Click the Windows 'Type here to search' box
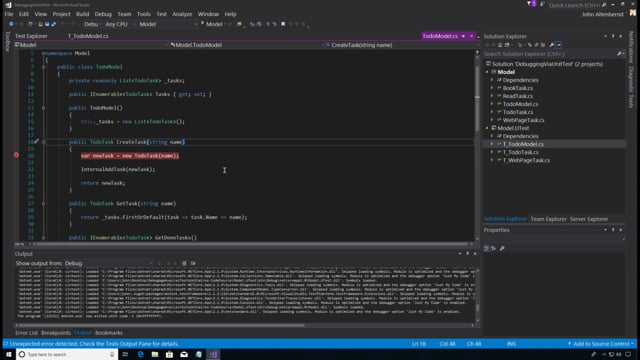 tap(67, 354)
